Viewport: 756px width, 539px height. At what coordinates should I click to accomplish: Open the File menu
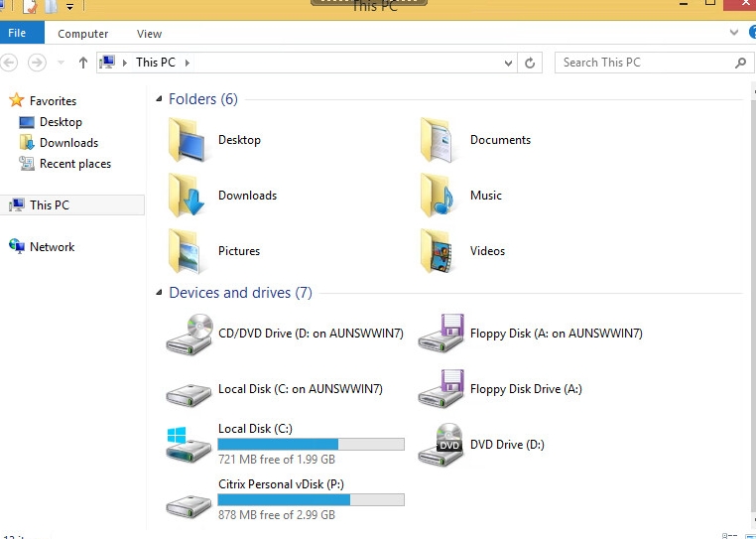(x=22, y=33)
